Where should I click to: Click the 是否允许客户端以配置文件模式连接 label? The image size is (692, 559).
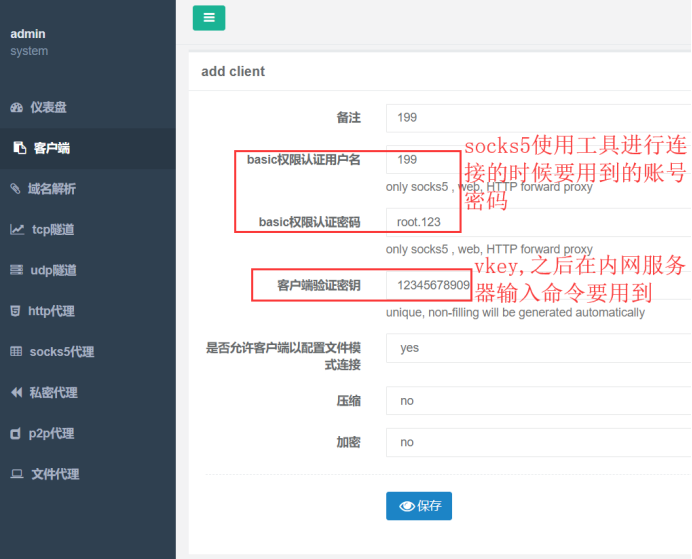pos(283,356)
